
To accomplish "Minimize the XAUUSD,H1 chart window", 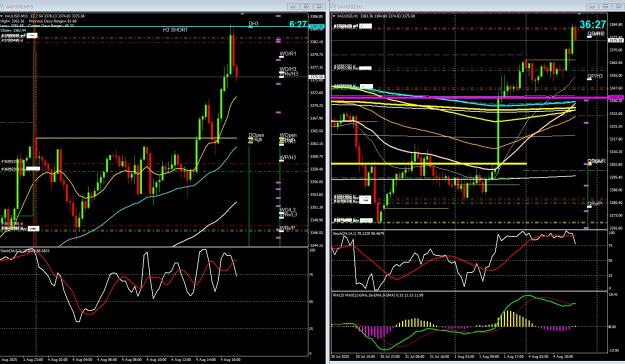I will (x=593, y=6).
